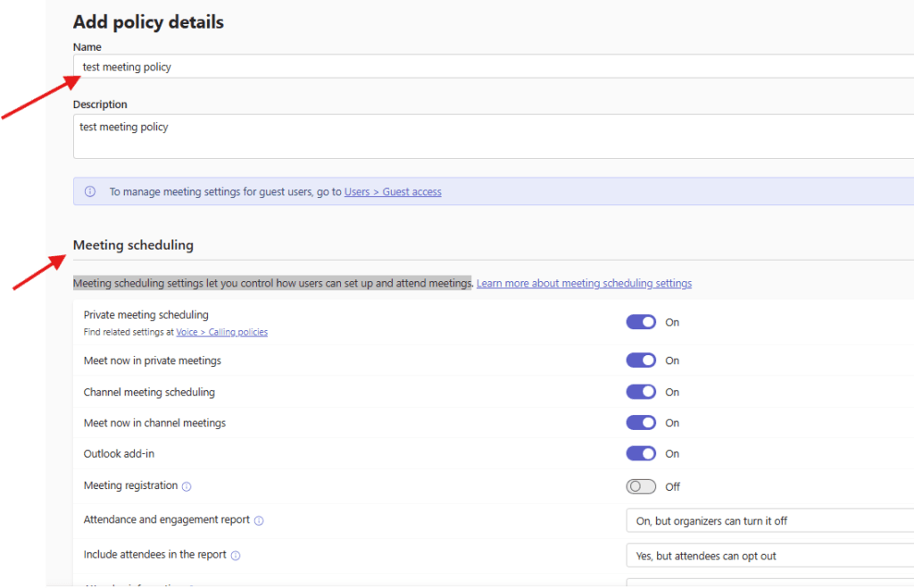Image resolution: width=914 pixels, height=588 pixels.
Task: Expand the Include attendees in the report dropdown
Action: tap(768, 556)
